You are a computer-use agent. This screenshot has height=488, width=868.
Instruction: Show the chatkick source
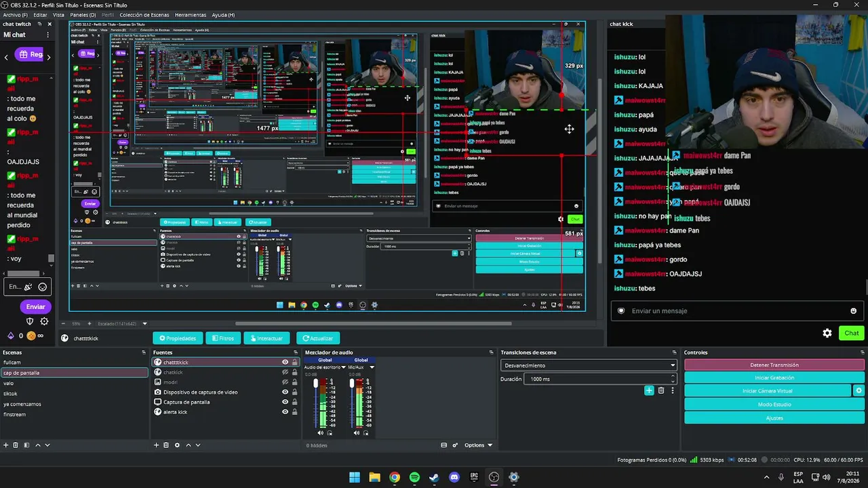click(x=285, y=372)
